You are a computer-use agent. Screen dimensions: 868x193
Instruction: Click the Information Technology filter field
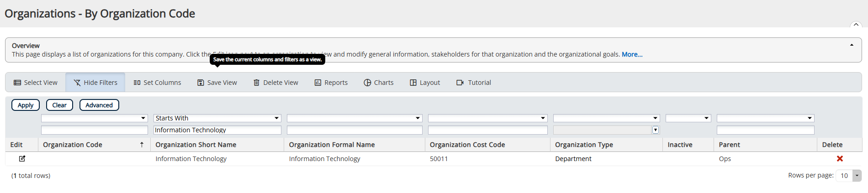[217, 130]
